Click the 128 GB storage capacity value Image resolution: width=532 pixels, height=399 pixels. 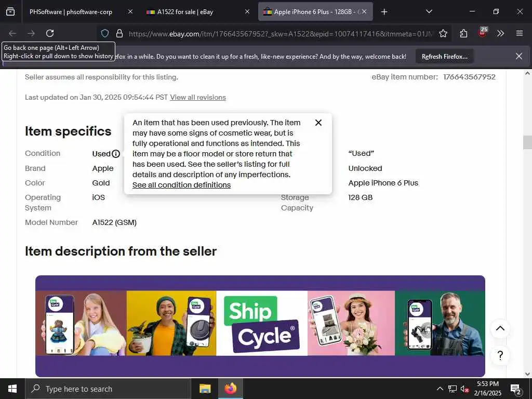[361, 197]
